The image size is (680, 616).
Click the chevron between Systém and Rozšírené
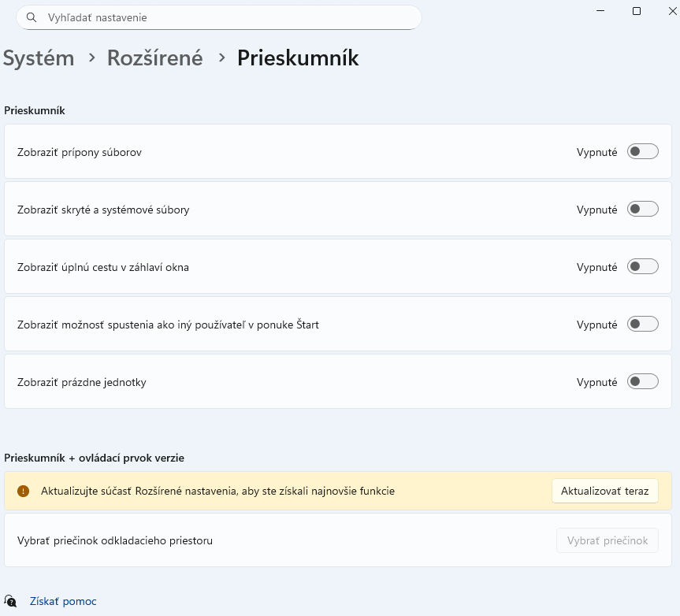91,58
